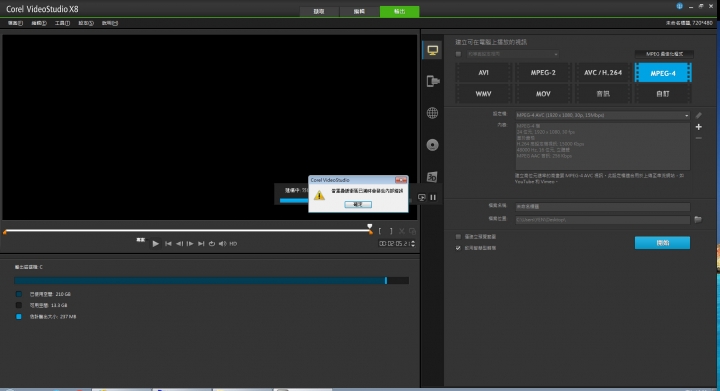Remove the profile with minus icon

tap(698, 138)
